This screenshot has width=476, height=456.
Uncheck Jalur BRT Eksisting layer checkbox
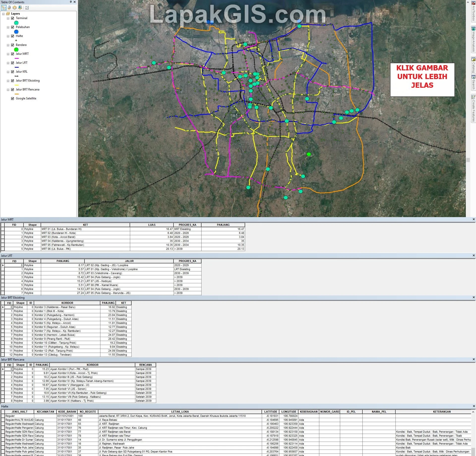pyautogui.click(x=13, y=81)
